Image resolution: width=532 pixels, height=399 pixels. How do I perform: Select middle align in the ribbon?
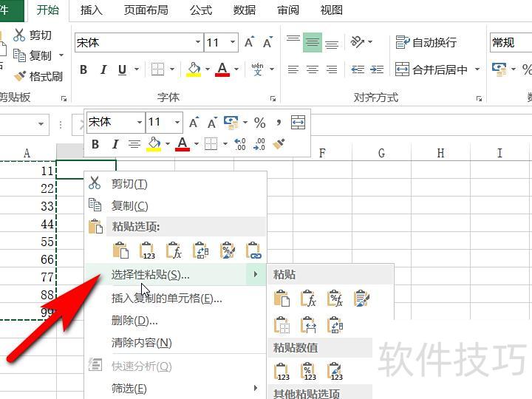coord(312,42)
